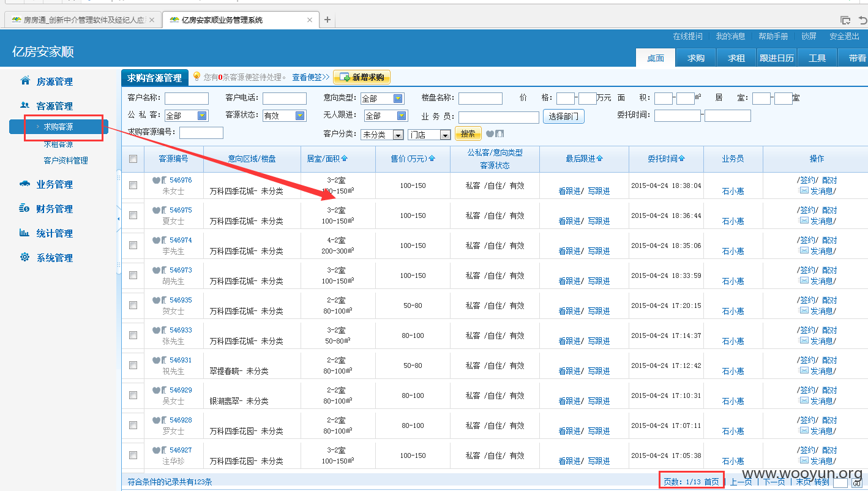Check the box for record 546973
This screenshot has height=491, width=868.
[x=133, y=275]
